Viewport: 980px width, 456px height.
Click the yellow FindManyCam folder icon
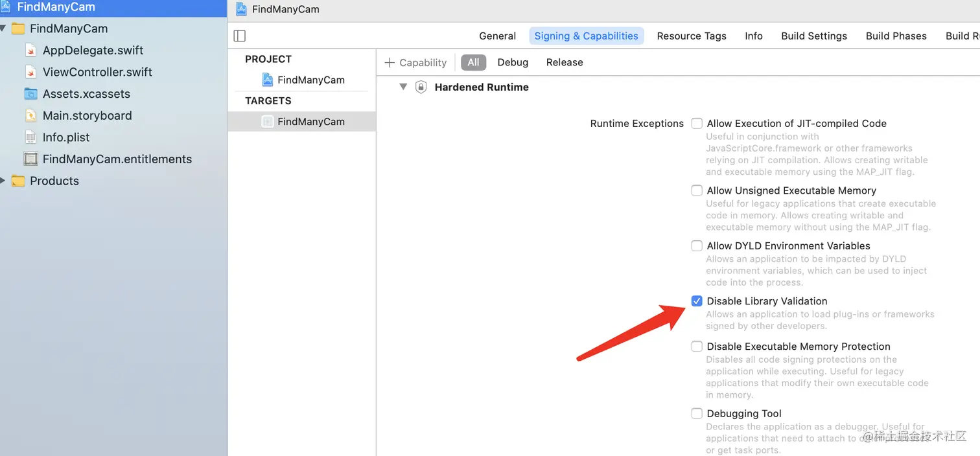coord(18,28)
